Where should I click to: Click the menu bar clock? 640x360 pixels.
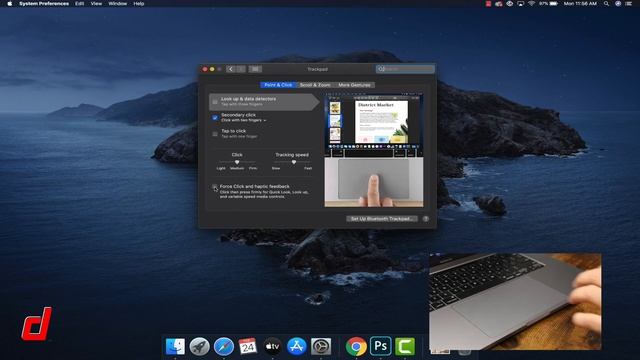pyautogui.click(x=580, y=4)
